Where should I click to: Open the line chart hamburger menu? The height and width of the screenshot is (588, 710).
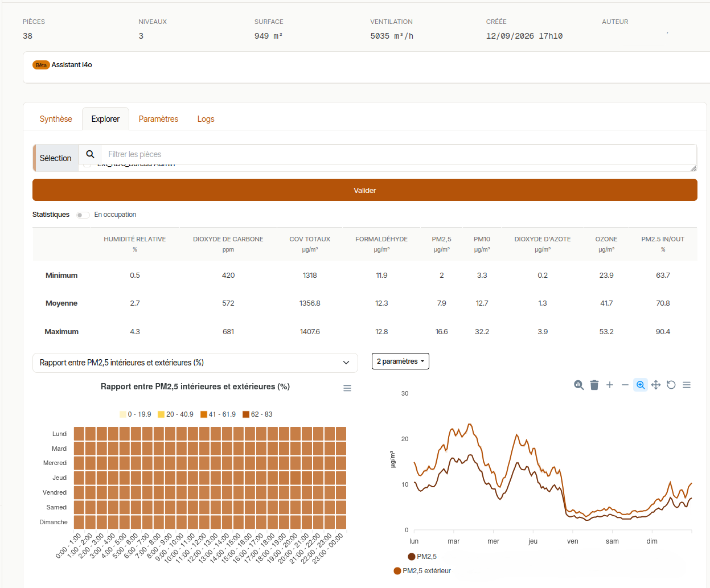coord(687,385)
